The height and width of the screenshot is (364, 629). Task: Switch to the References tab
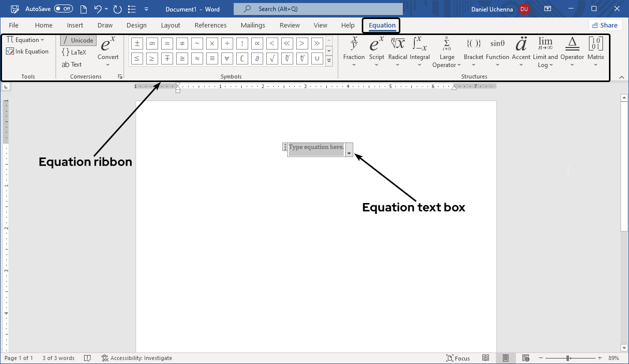(210, 25)
